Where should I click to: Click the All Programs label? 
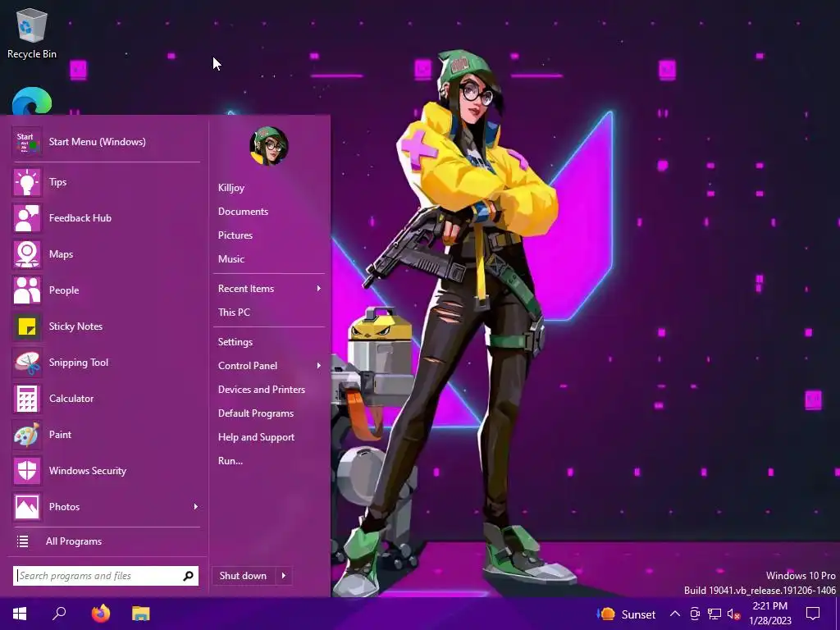(x=74, y=541)
